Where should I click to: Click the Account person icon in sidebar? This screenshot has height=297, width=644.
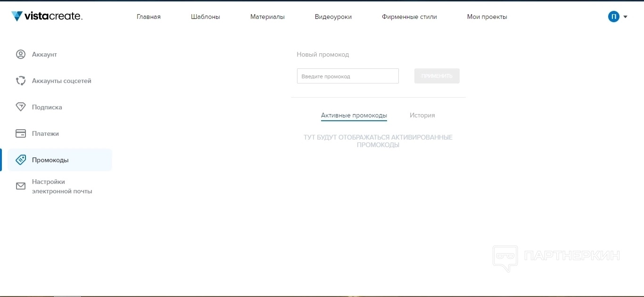tap(21, 54)
